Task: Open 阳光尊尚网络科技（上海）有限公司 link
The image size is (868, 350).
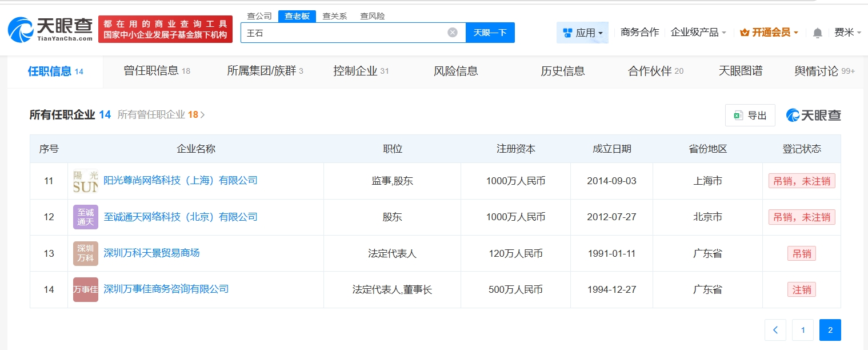Action: point(181,181)
